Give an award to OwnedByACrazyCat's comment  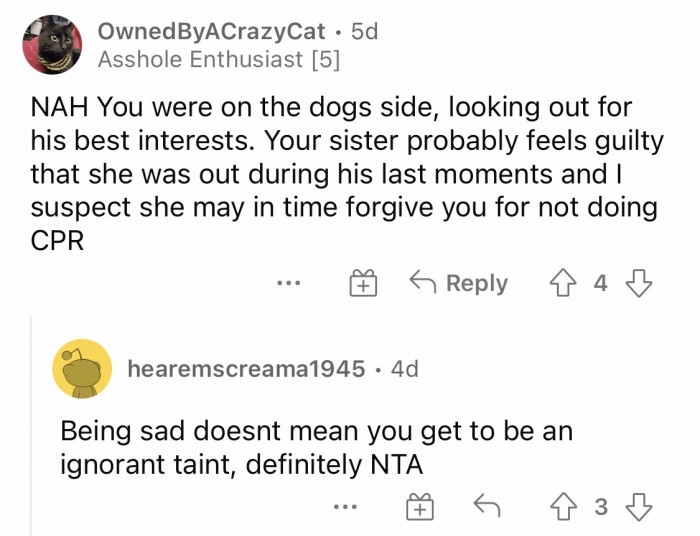pyautogui.click(x=361, y=283)
